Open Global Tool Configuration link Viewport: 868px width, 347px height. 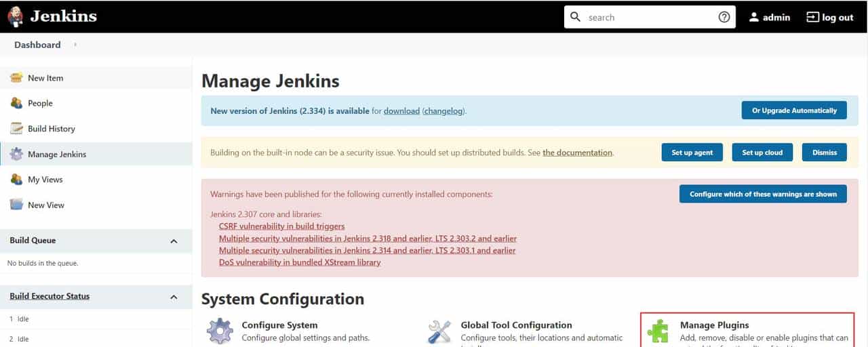tap(516, 325)
